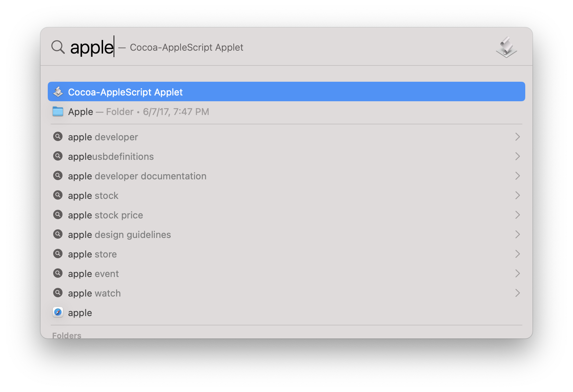The image size is (573, 392).
Task: Choose 'apple developer documentation' suggestion
Action: pos(286,176)
